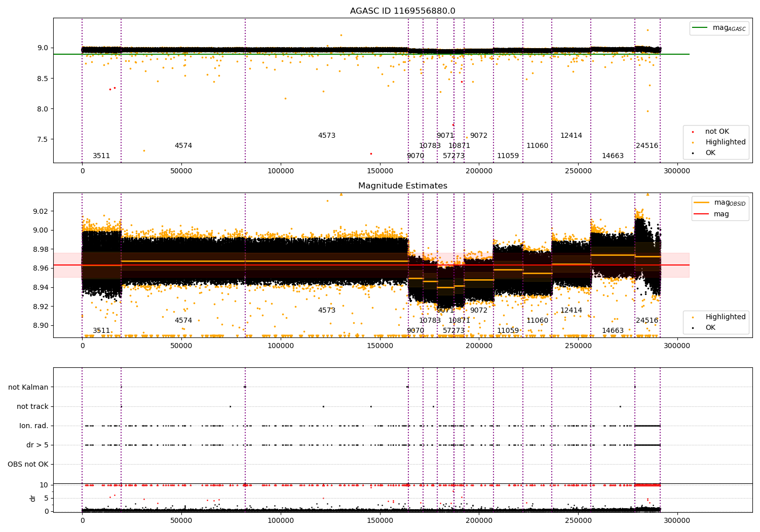Click obsid label 4573 in top plot

click(x=327, y=136)
